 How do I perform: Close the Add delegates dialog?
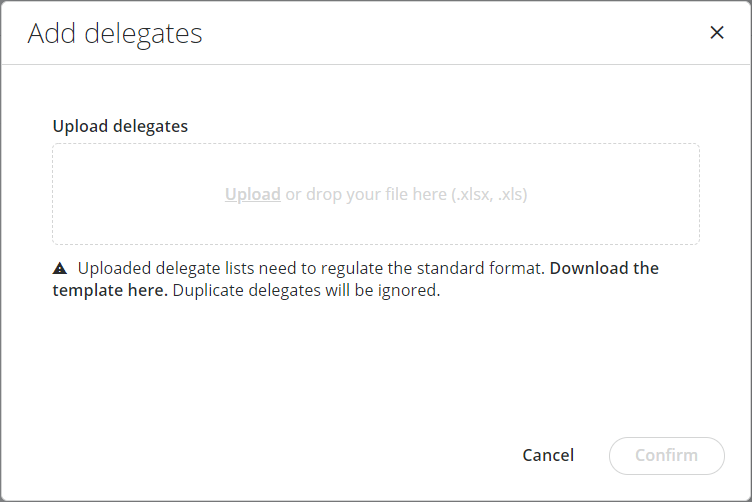716,32
